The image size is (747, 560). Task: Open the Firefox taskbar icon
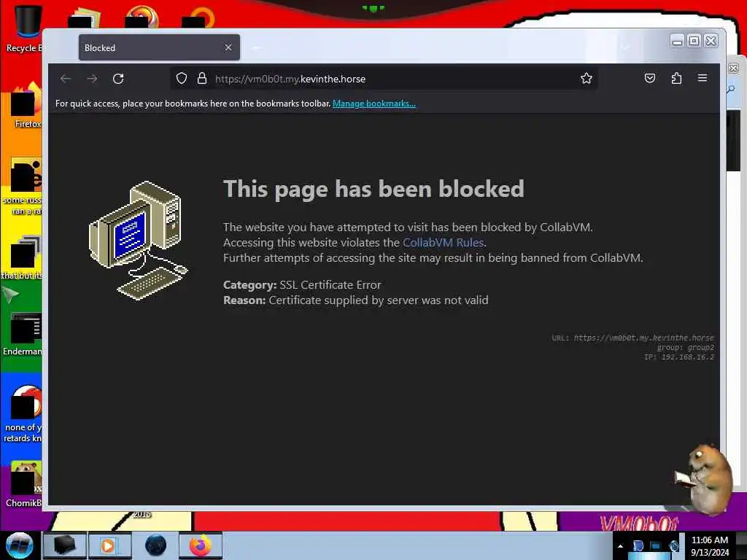point(201,545)
